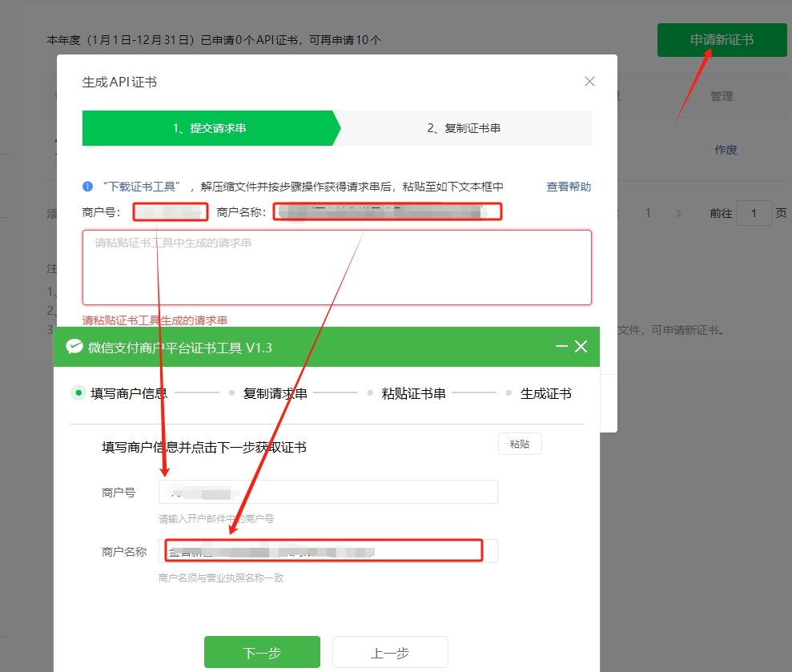This screenshot has width=792, height=672.
Task: Click the WeChat Pay logo in the tool title bar
Action: 74,347
